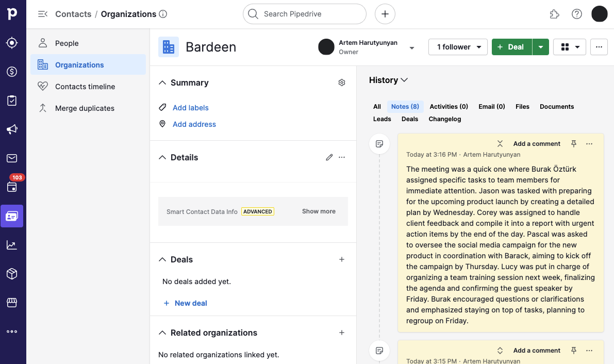The image size is (614, 364).
Task: Open 3:15 PM note more options
Action: click(x=589, y=351)
